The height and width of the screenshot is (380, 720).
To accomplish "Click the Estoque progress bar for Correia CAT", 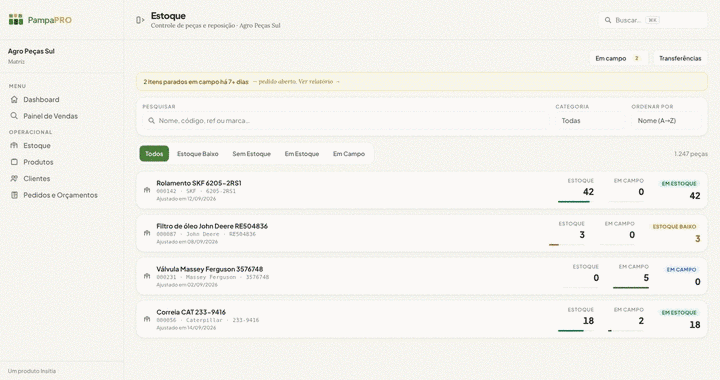I will 576,330.
